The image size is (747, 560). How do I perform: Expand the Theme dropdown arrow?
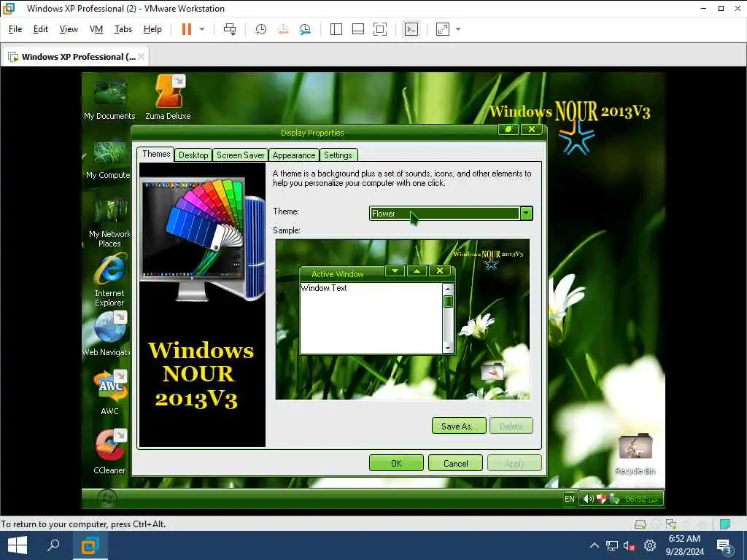click(x=526, y=214)
